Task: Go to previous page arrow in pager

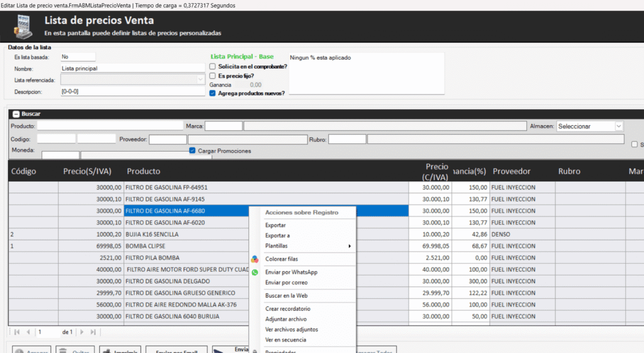Action: [28, 332]
